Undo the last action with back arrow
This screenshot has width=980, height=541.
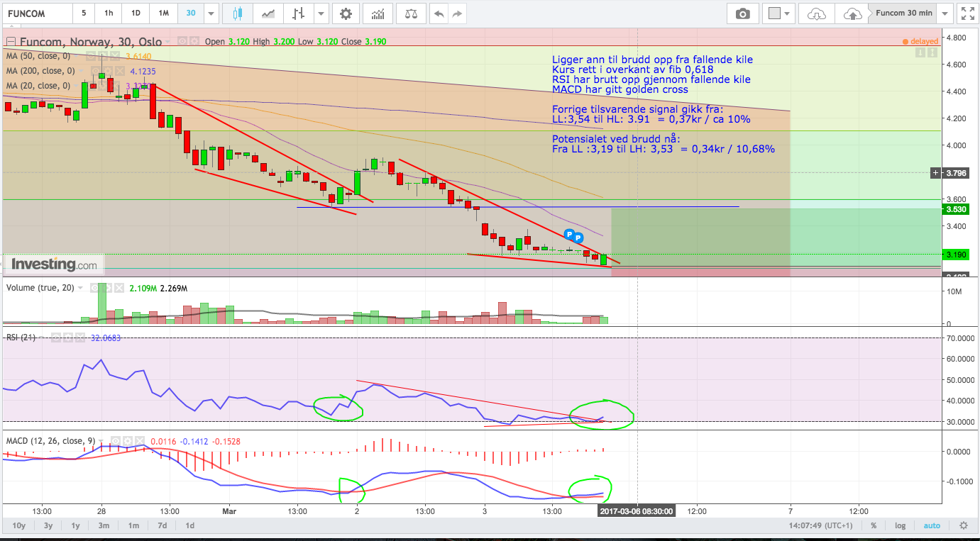pos(439,13)
